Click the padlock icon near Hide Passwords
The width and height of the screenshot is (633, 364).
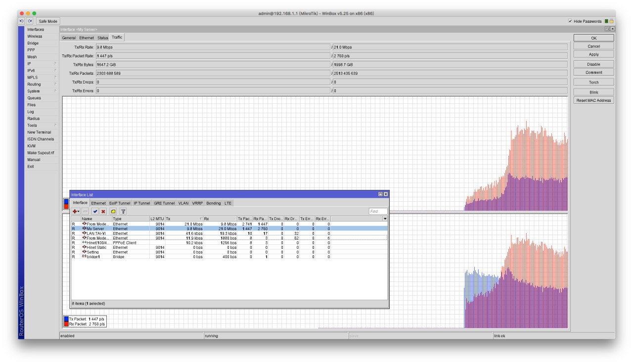(611, 21)
